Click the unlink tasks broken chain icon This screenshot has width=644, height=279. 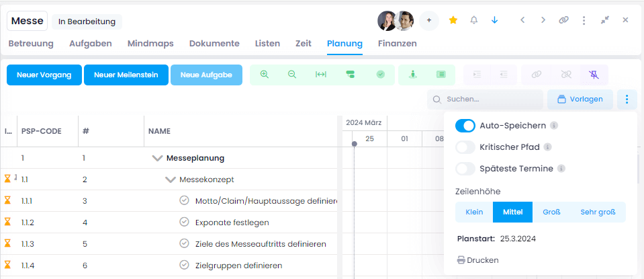point(566,75)
